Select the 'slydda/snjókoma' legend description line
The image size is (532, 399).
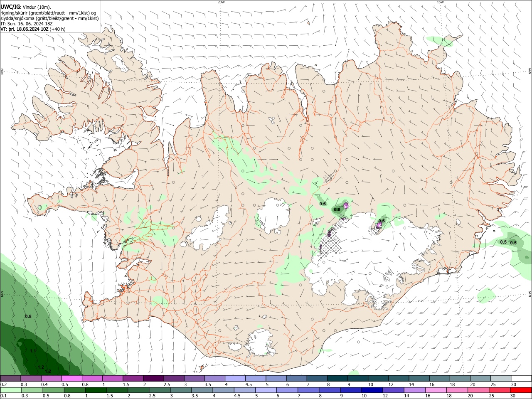click(49, 18)
